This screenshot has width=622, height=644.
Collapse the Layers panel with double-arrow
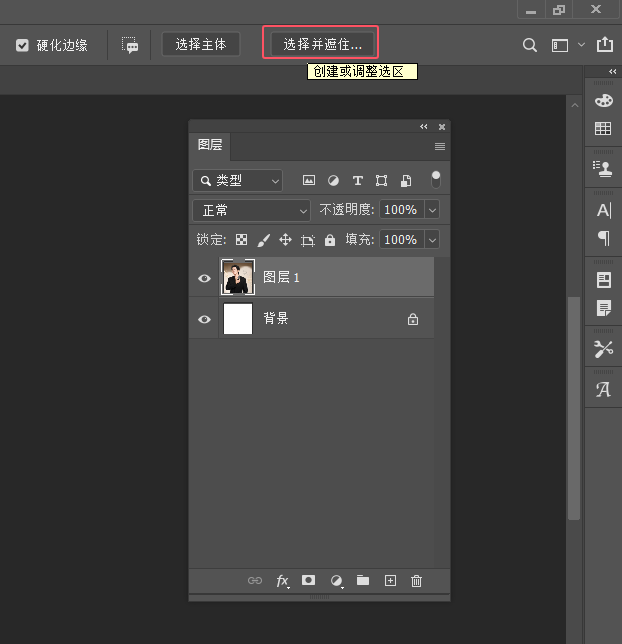click(424, 126)
